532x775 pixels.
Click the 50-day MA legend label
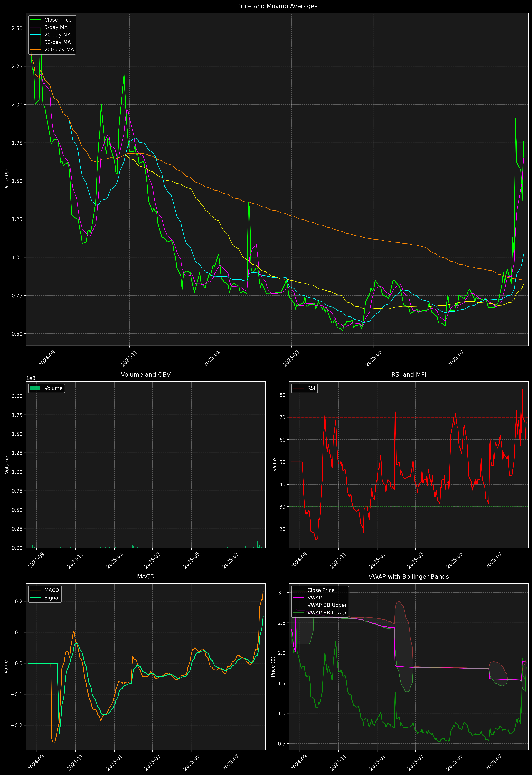pyautogui.click(x=57, y=42)
